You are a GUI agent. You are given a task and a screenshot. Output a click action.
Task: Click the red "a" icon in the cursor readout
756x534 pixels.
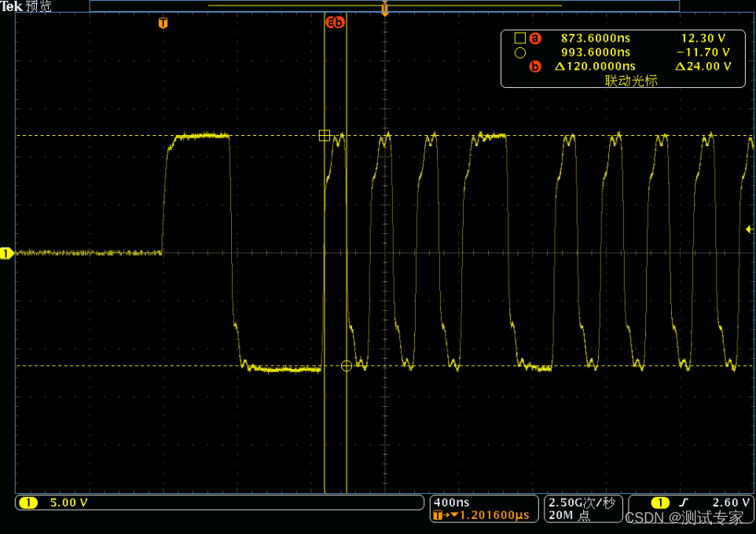tap(535, 38)
